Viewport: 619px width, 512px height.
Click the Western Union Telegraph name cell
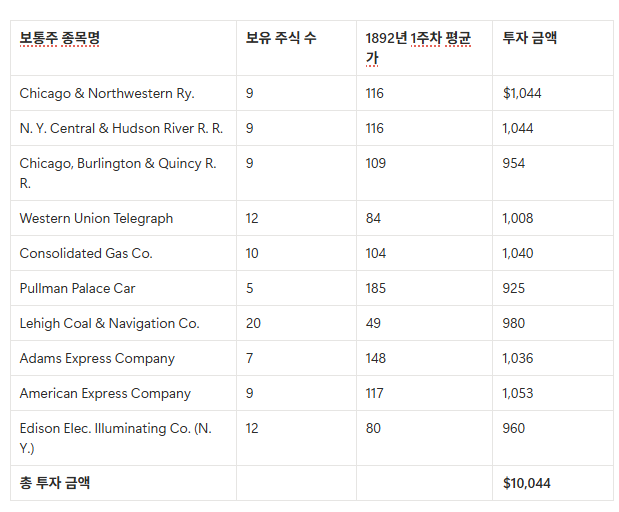click(x=96, y=218)
